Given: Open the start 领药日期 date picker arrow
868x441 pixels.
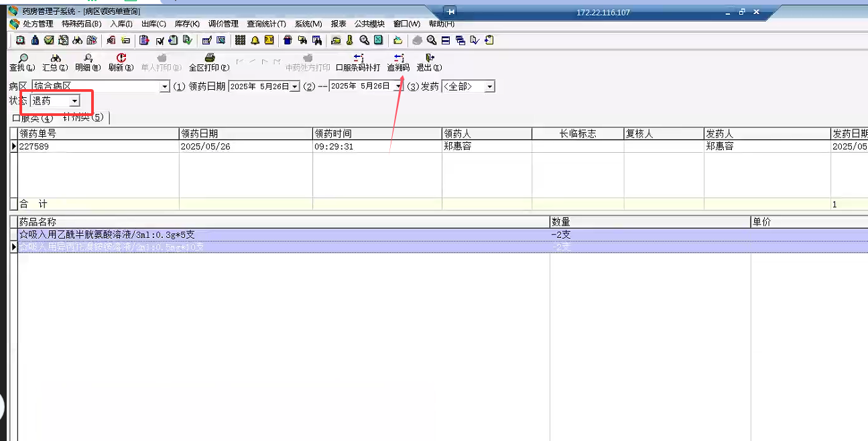Looking at the screenshot, I should tap(294, 86).
